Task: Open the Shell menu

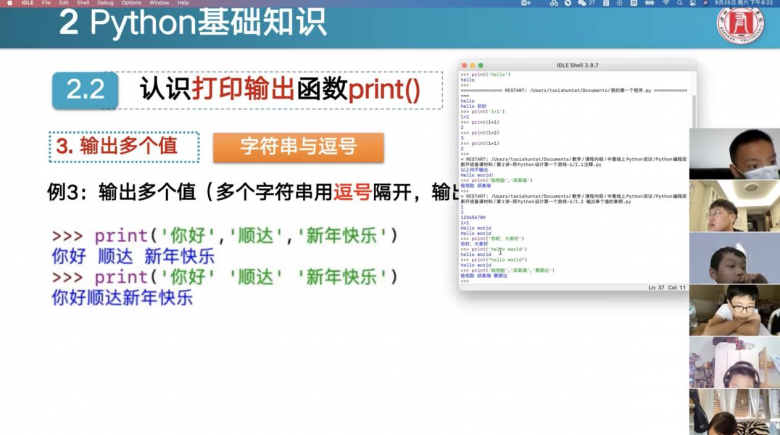Action: click(x=83, y=3)
